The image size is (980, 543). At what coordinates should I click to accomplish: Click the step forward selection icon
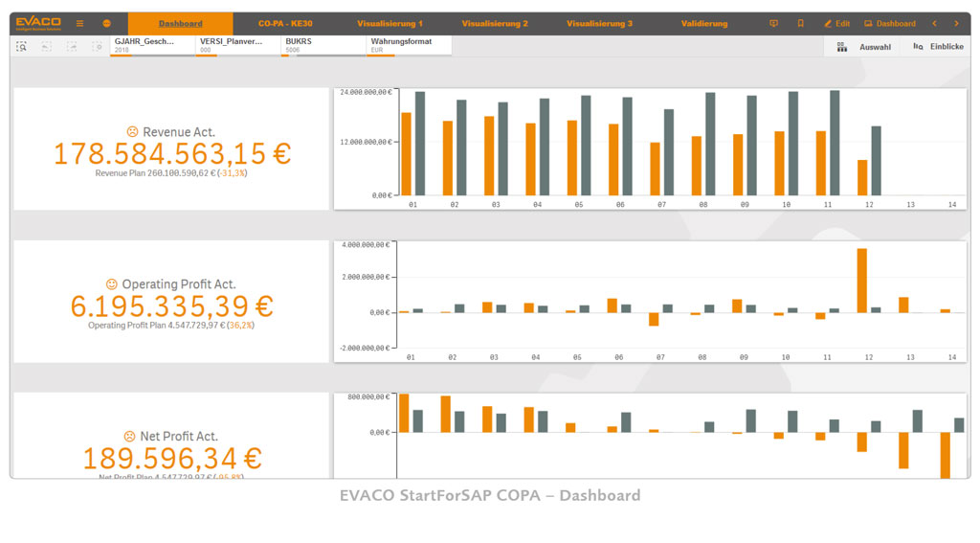[72, 46]
